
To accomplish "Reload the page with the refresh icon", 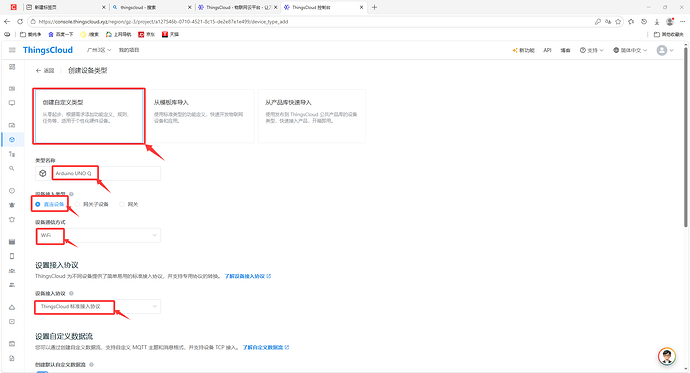I will click(x=20, y=21).
